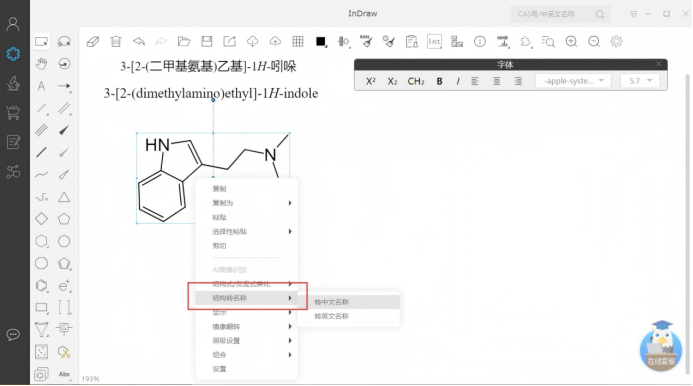Screen dimensions: 693x386
Task: Undo the last action
Action: [139, 42]
